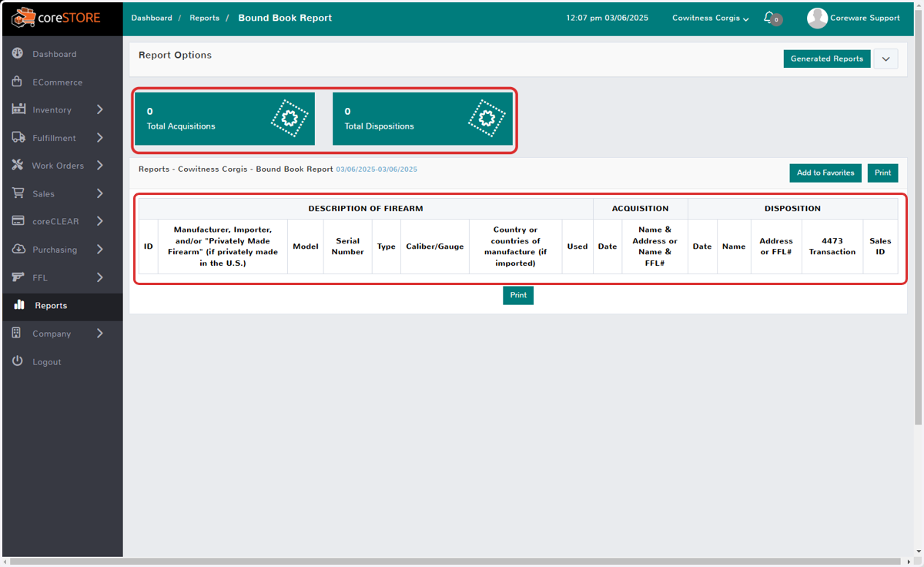Click the 4473 Transaction column header
924x567 pixels.
point(832,247)
